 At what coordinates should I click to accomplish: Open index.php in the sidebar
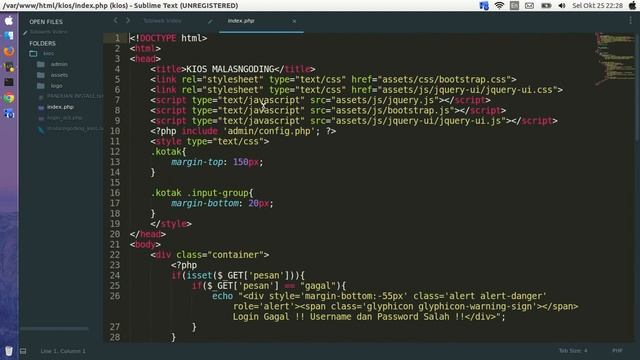click(60, 107)
